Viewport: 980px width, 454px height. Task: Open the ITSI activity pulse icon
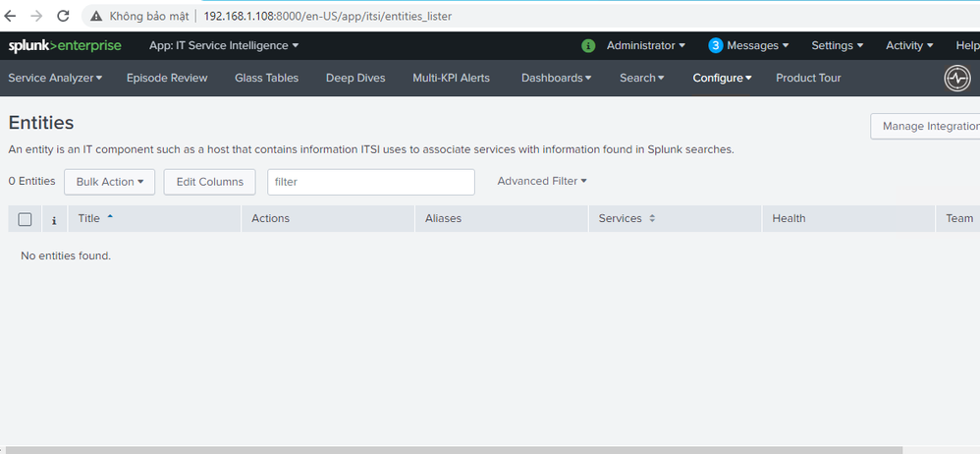[956, 79]
